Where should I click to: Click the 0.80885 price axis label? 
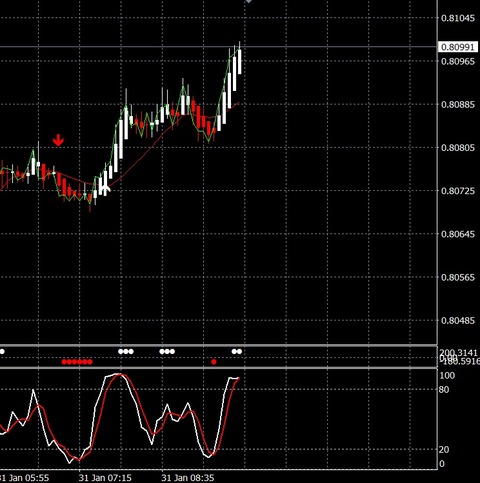coord(458,104)
